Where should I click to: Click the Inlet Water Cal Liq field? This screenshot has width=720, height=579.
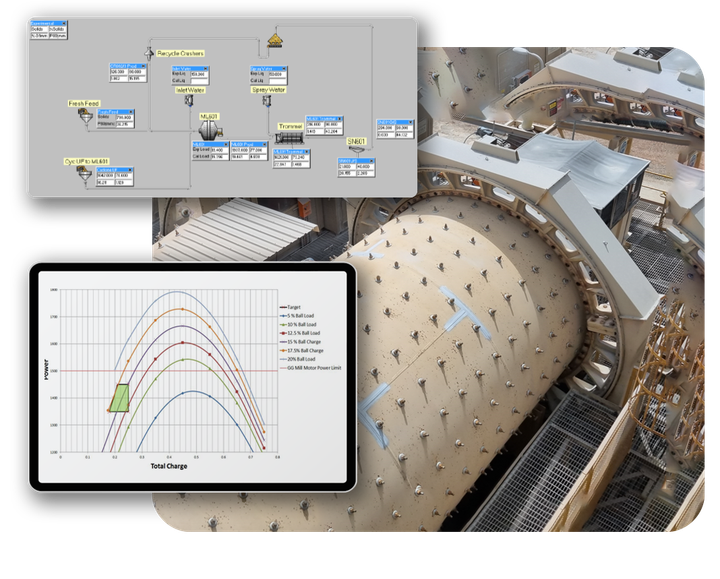199,80
